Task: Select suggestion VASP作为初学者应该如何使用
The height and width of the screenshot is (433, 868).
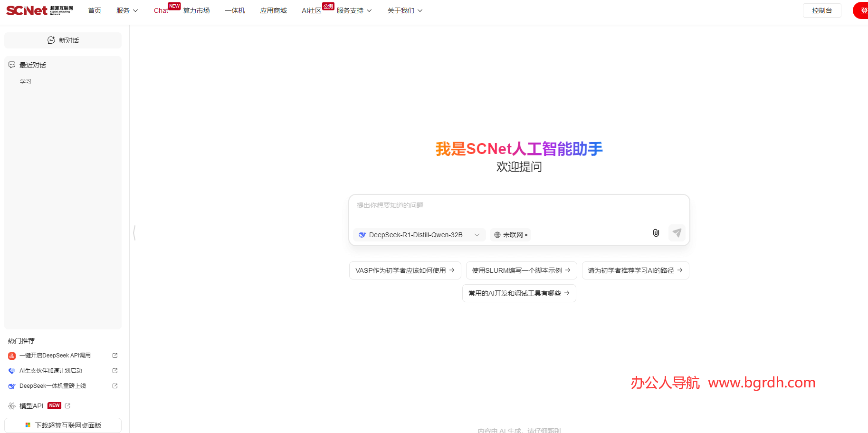Action: pos(405,270)
